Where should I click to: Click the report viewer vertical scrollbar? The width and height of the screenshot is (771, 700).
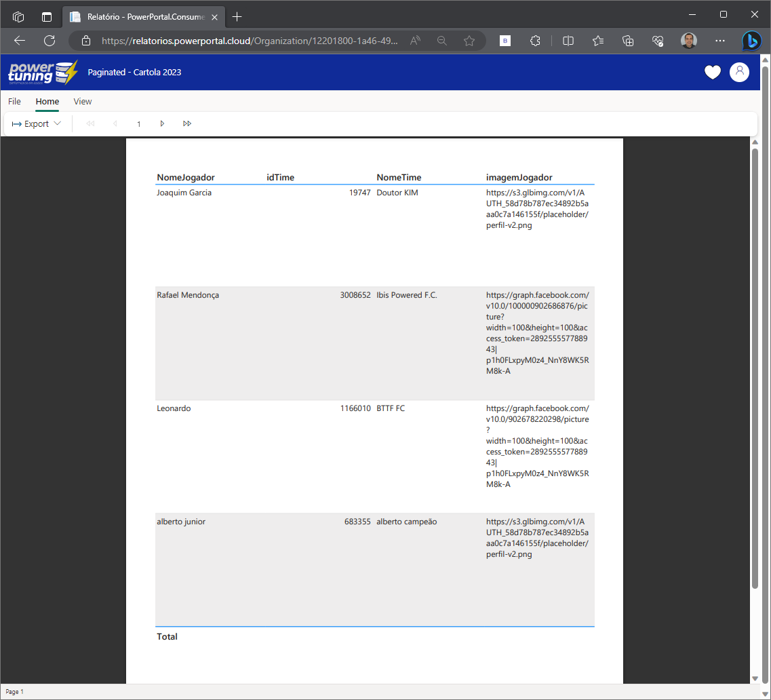[755, 366]
